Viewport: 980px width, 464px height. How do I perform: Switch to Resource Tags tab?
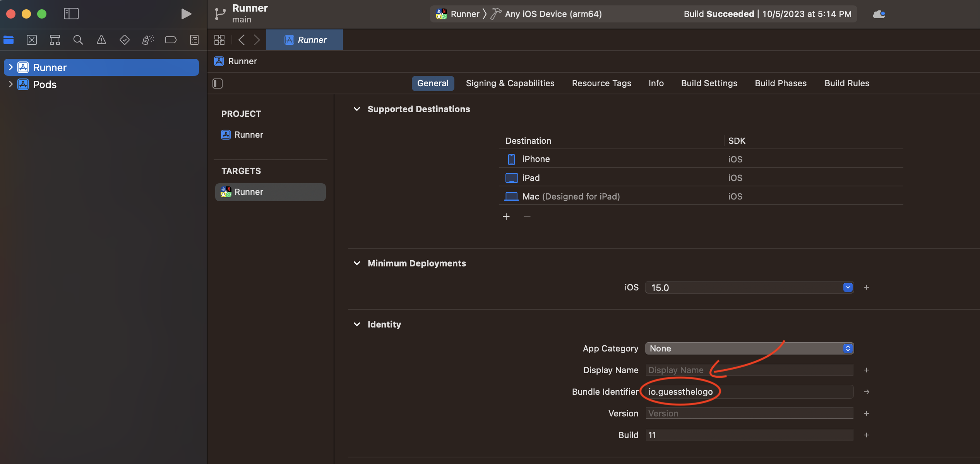pos(601,84)
